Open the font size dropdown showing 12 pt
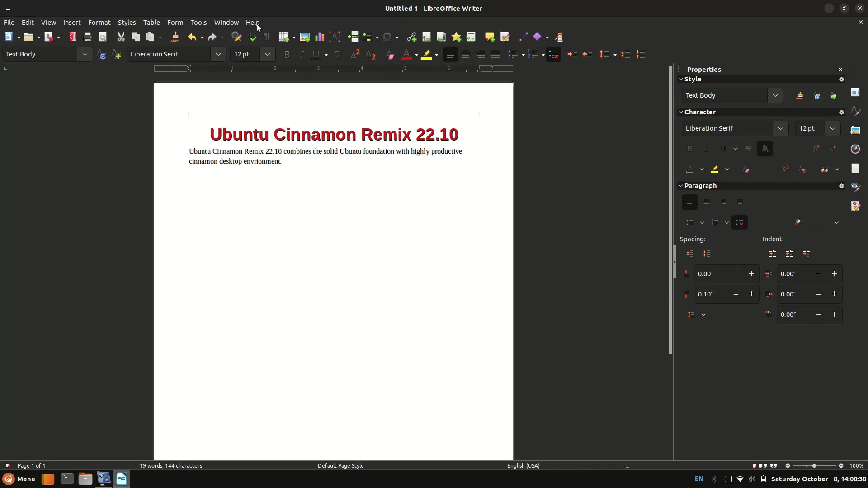 pos(267,54)
